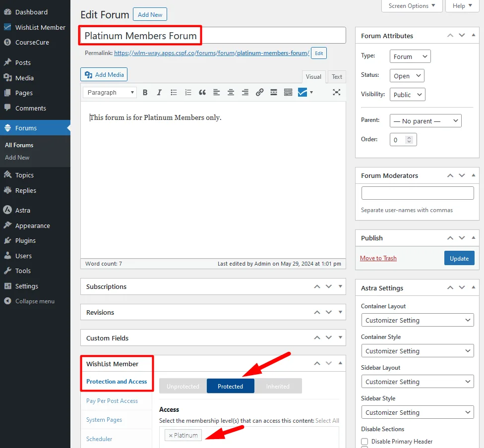This screenshot has height=448, width=484.
Task: Apply Bold formatting in the editor toolbar
Action: [x=145, y=92]
